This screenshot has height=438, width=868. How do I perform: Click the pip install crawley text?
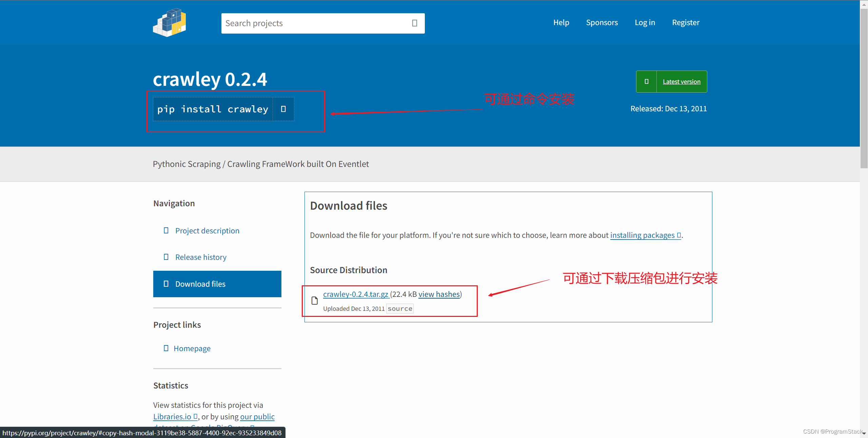tap(213, 109)
